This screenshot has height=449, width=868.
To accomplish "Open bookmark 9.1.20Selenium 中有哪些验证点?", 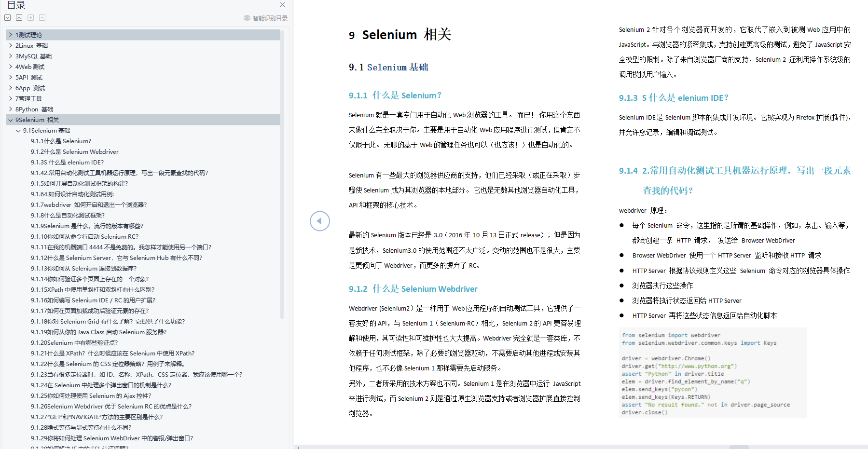I will [74, 342].
